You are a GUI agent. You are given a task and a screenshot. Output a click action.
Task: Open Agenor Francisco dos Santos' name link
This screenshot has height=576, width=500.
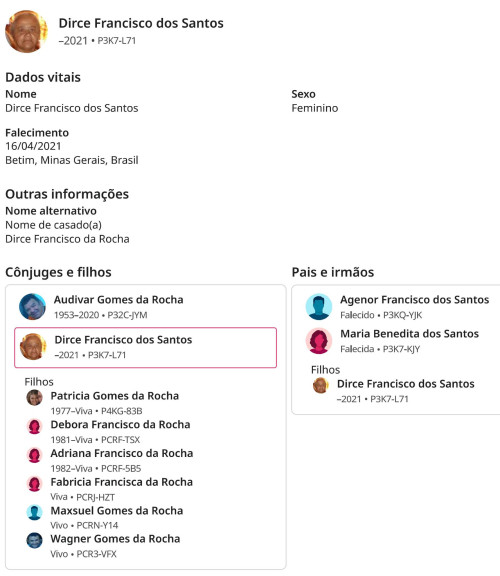(415, 300)
